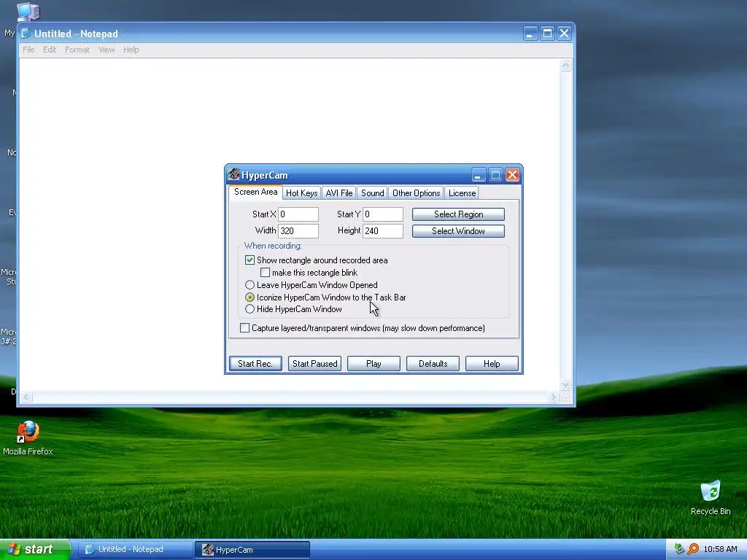Open Notepad File menu
This screenshot has width=747, height=560.
(x=28, y=50)
